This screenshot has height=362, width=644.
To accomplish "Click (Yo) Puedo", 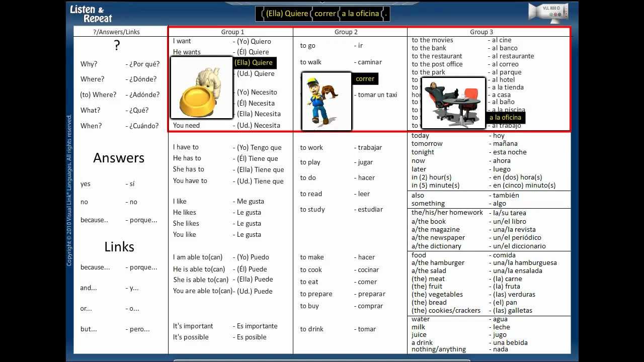I will pos(253,257).
